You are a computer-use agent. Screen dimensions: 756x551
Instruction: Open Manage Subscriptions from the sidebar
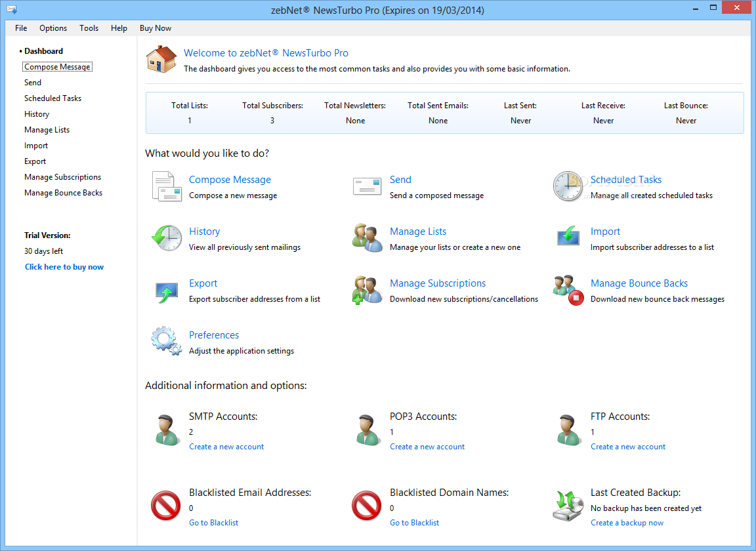click(63, 177)
